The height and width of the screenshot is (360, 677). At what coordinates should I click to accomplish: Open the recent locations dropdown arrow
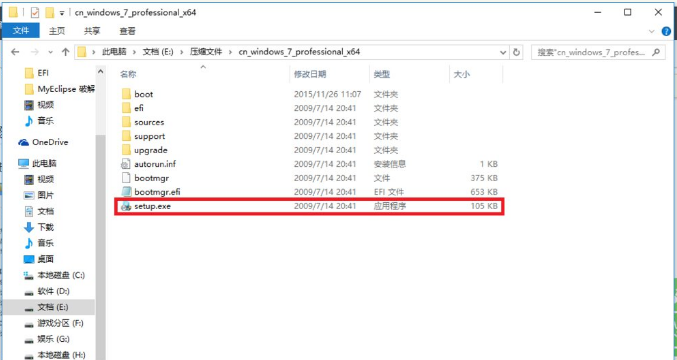[51, 52]
